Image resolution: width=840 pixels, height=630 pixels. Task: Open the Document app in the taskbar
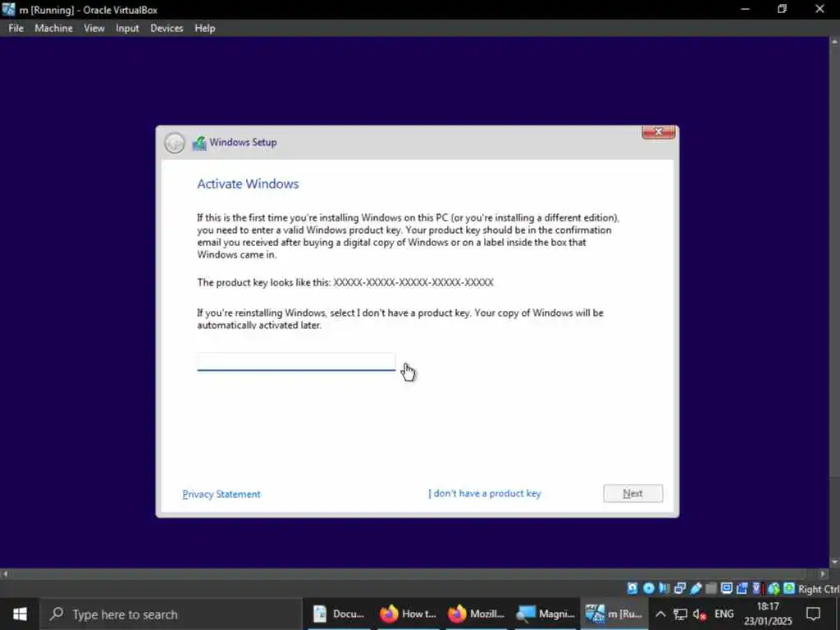(x=339, y=614)
